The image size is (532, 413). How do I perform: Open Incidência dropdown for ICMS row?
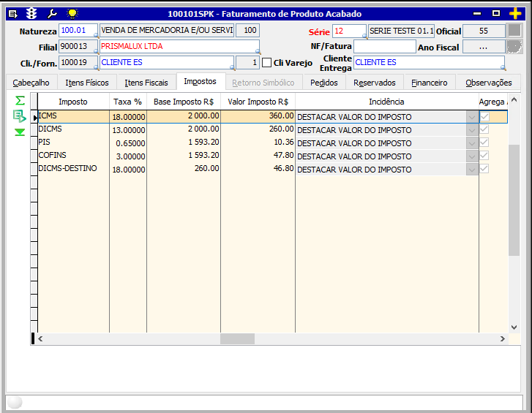click(472, 117)
